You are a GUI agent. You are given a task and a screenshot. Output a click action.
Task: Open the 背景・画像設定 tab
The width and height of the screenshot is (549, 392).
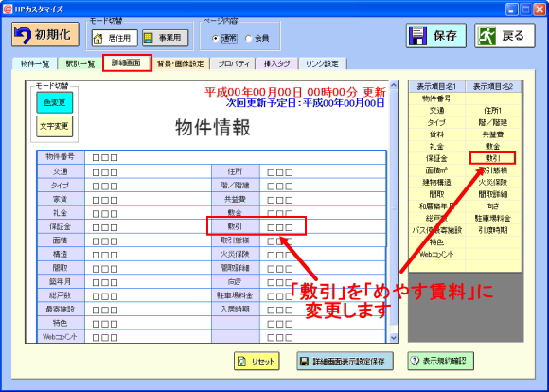point(180,63)
